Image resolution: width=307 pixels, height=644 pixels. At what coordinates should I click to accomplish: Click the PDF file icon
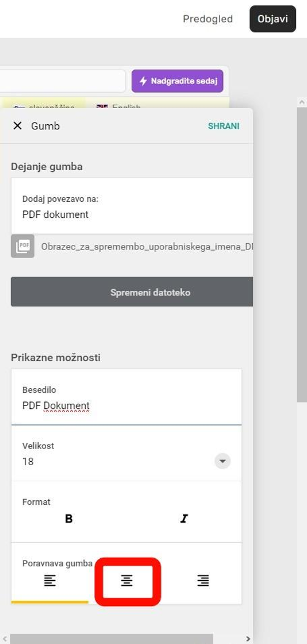pos(22,246)
